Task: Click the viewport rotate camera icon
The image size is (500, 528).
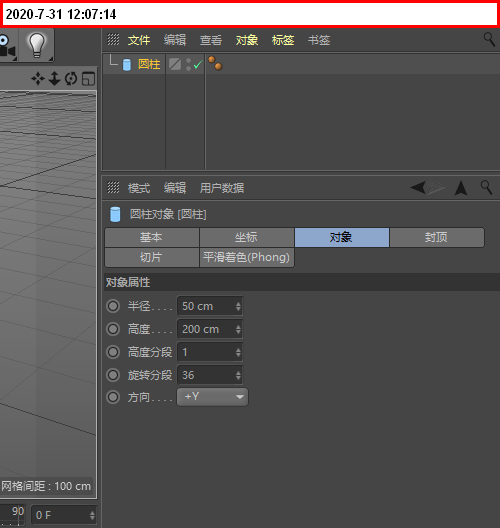Action: point(71,79)
